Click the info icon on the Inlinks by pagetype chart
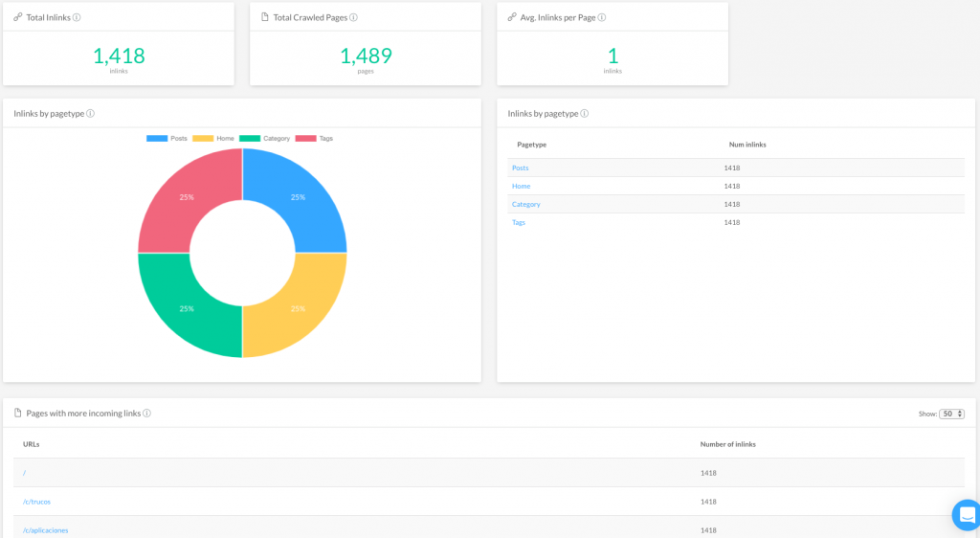980x538 pixels. (91, 114)
